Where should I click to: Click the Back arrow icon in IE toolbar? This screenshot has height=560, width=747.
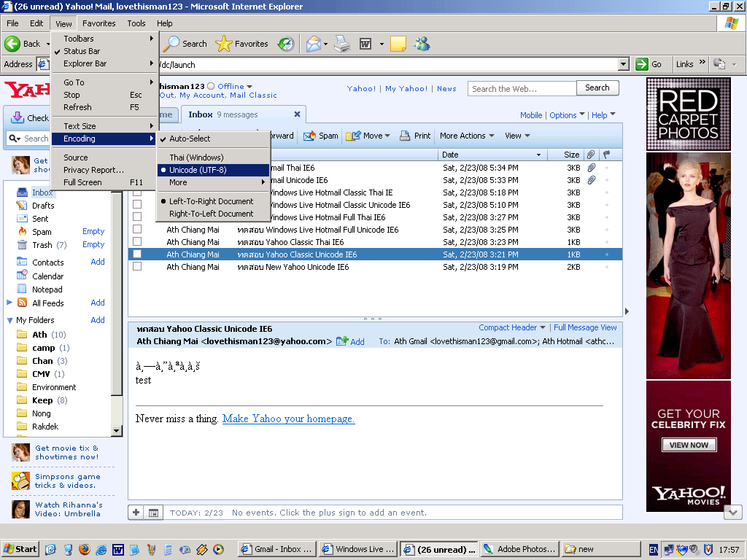point(12,44)
